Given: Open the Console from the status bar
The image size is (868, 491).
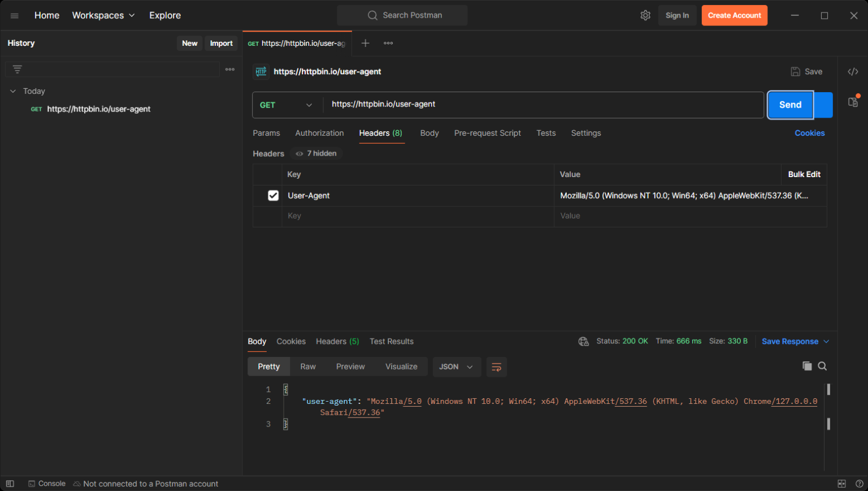Looking at the screenshot, I should [47, 484].
